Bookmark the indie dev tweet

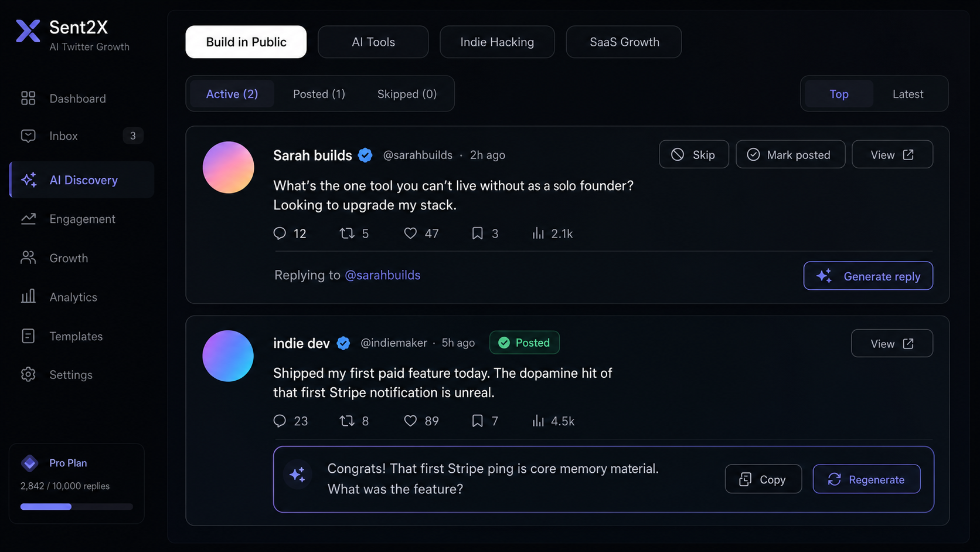[x=478, y=421]
